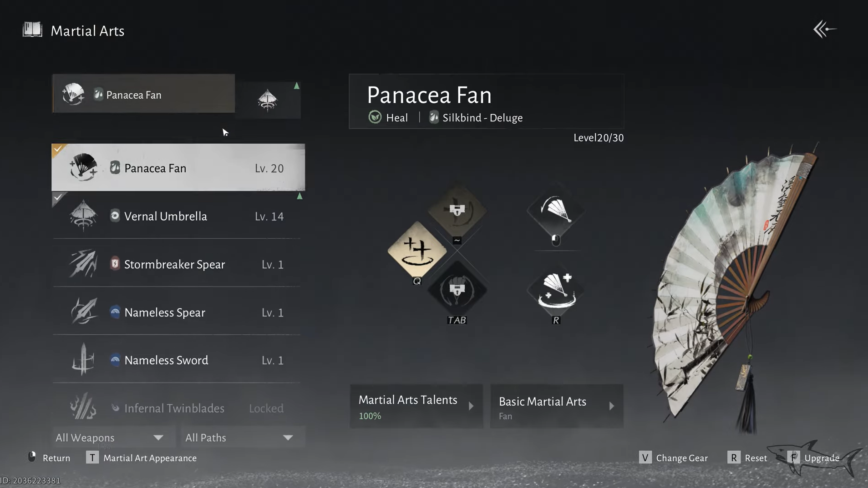Click the mouse-button fan attack skill icon
This screenshot has height=488, width=868.
click(556, 211)
